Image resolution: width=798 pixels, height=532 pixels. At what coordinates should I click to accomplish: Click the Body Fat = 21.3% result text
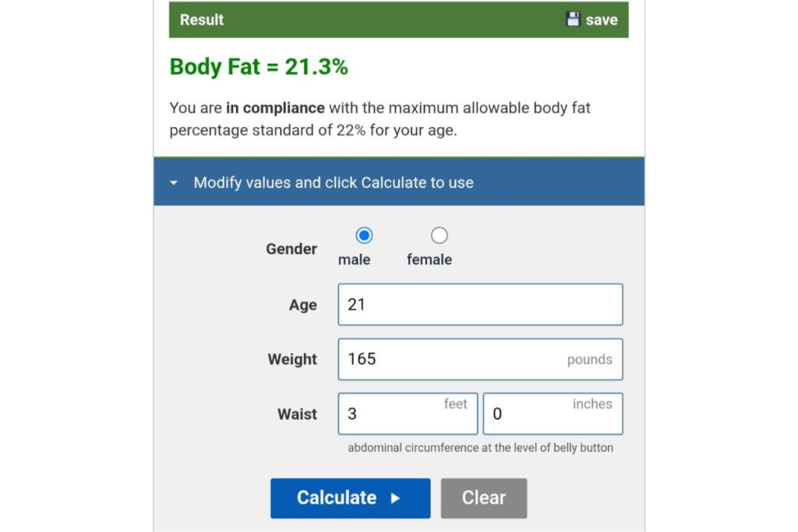pyautogui.click(x=259, y=67)
